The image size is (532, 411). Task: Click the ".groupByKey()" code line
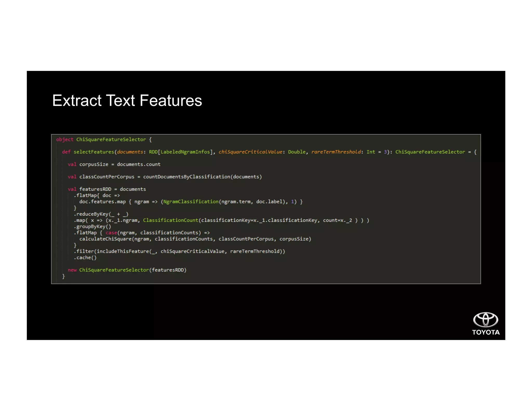tap(92, 227)
